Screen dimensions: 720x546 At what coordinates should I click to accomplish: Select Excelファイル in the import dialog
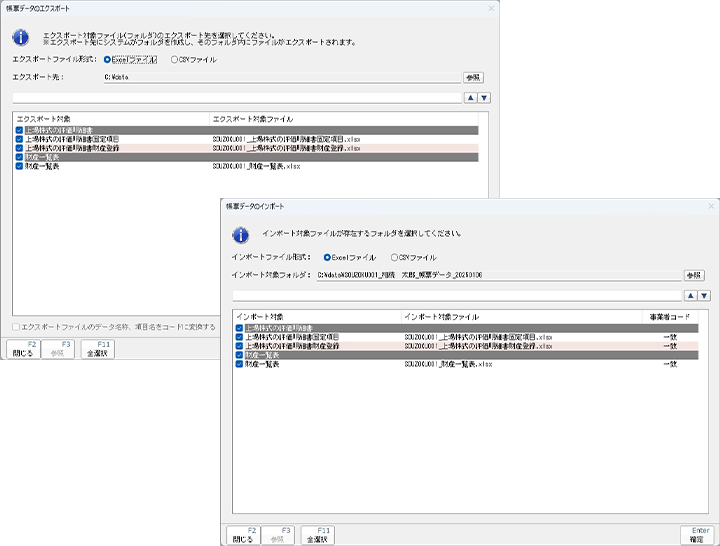[x=327, y=257]
